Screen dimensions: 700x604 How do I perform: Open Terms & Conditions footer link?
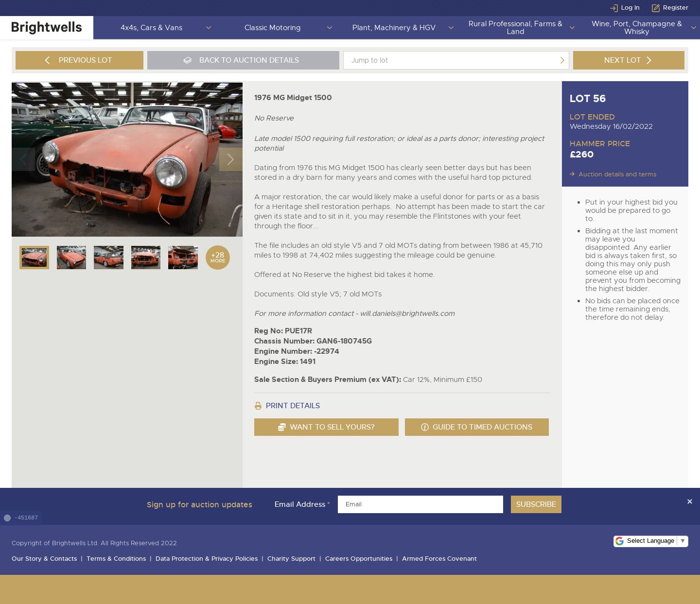tap(116, 559)
